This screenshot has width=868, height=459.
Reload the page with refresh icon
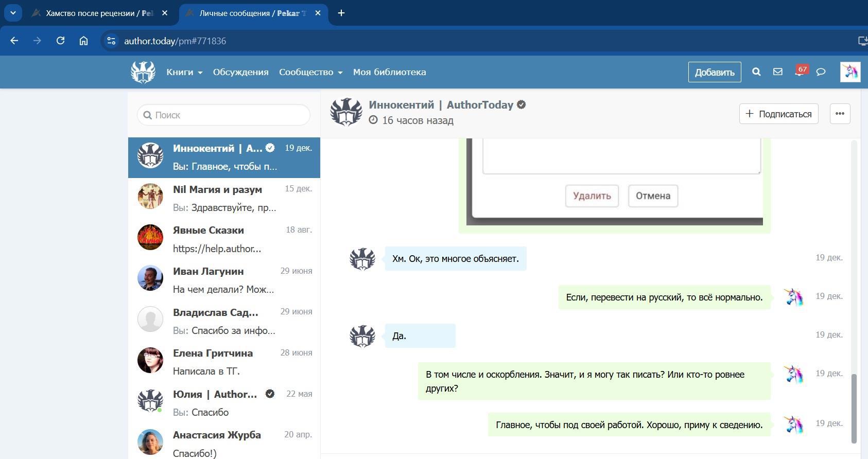[60, 41]
